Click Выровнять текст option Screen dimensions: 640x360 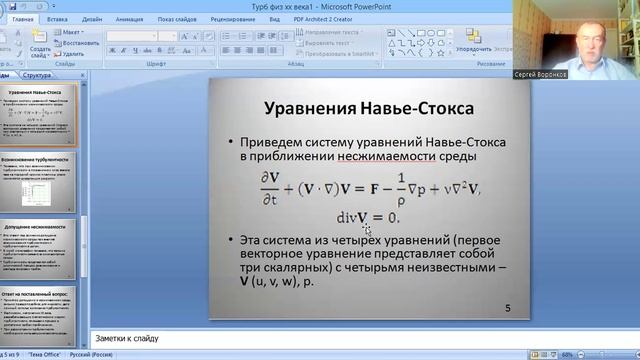[x=325, y=43]
